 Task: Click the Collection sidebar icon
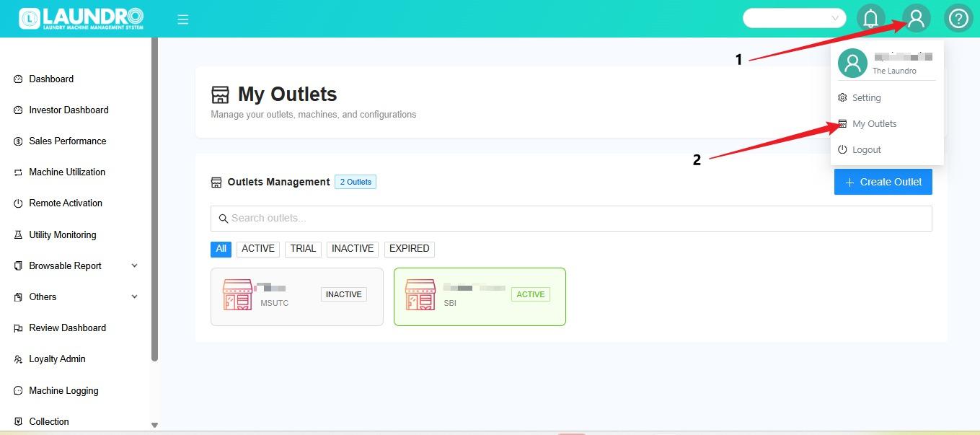click(18, 422)
